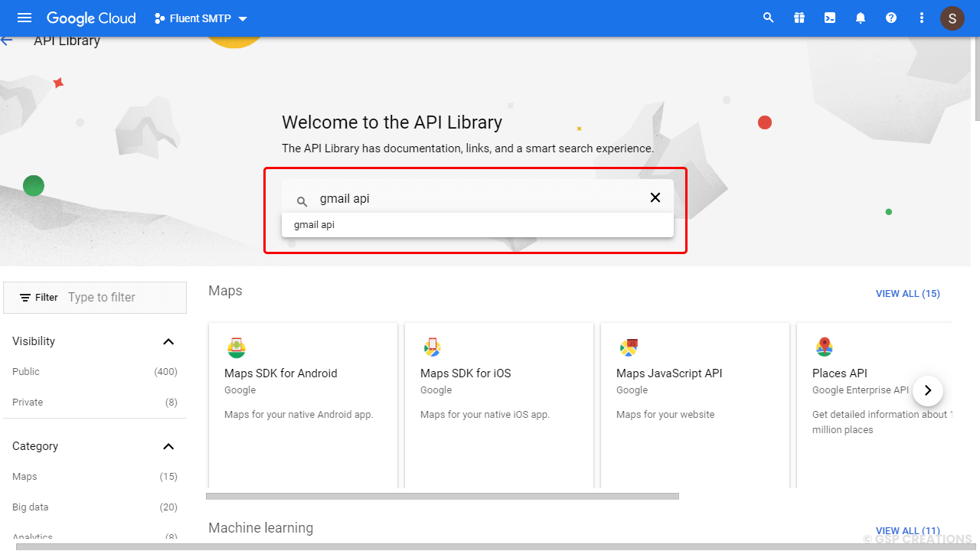Screen dimensions: 980x551
Task: Clear the search box with X
Action: [x=655, y=198]
